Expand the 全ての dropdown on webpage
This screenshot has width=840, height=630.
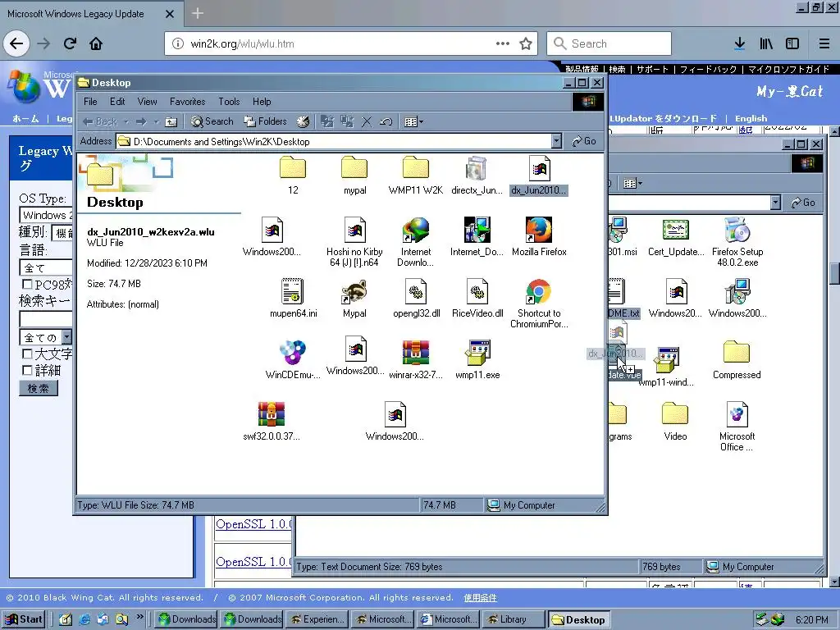67,337
